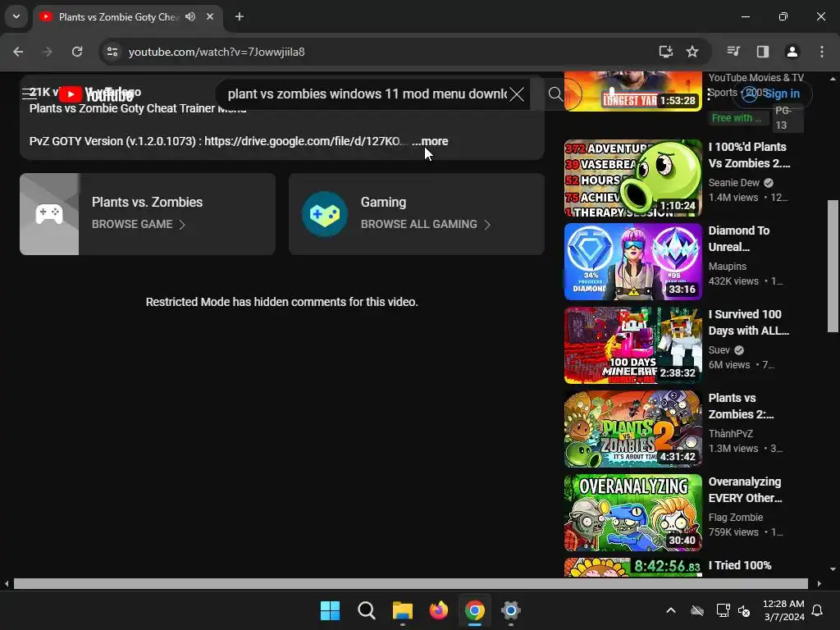Open the muted volume tray icon
This screenshot has height=630, width=840.
744,610
